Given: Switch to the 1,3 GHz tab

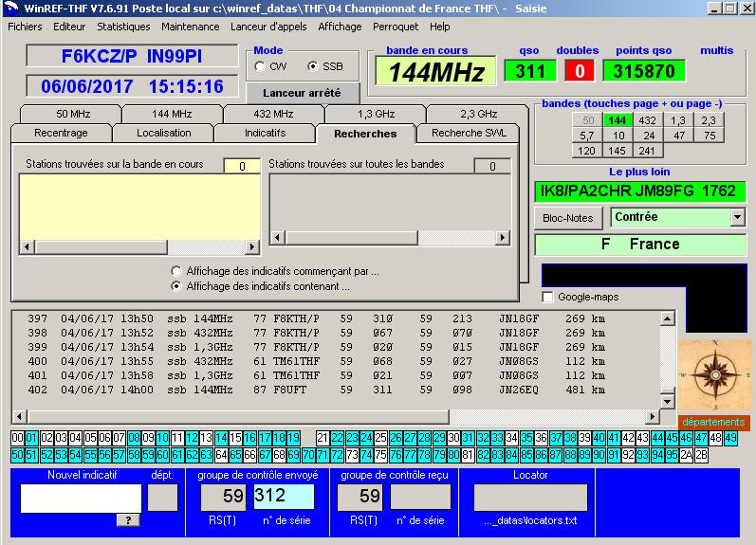Looking at the screenshot, I should pyautogui.click(x=376, y=114).
